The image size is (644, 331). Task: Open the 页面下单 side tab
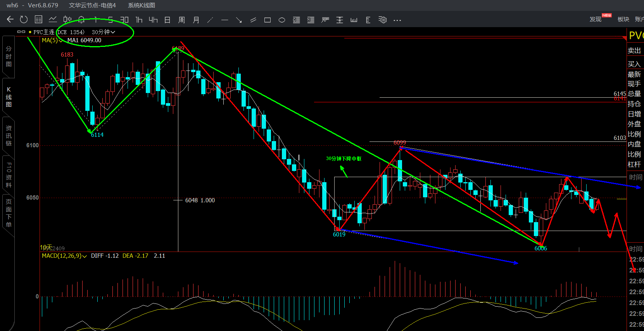coord(9,213)
